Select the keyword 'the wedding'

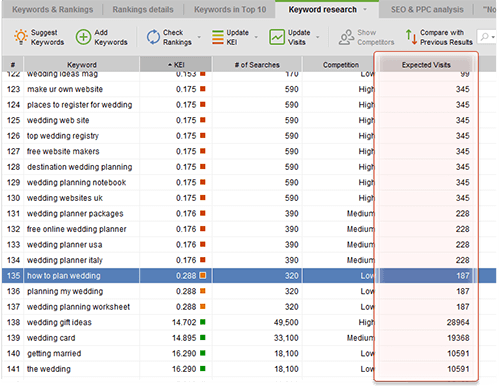(x=49, y=369)
